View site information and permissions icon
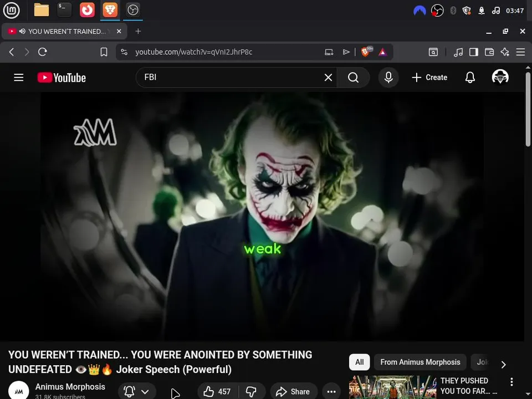The height and width of the screenshot is (399, 532). [124, 52]
